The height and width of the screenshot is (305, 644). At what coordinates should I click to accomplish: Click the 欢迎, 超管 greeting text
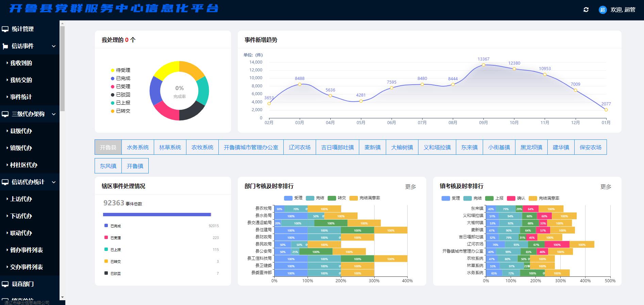(623, 10)
